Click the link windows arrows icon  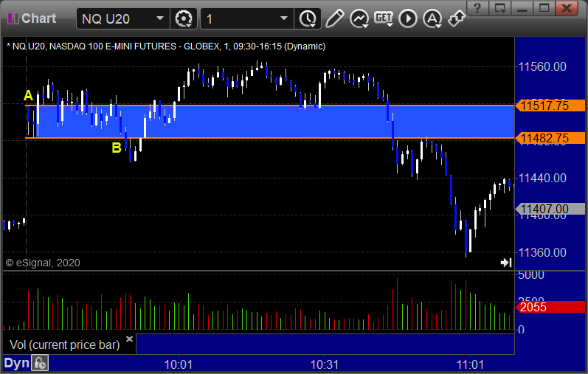point(457,18)
